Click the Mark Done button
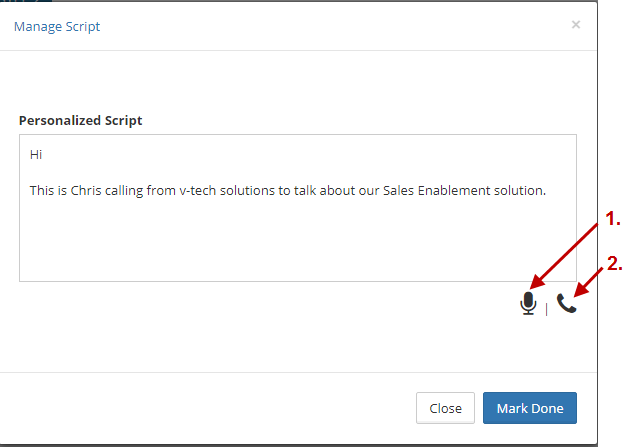The height and width of the screenshot is (447, 633). point(529,408)
